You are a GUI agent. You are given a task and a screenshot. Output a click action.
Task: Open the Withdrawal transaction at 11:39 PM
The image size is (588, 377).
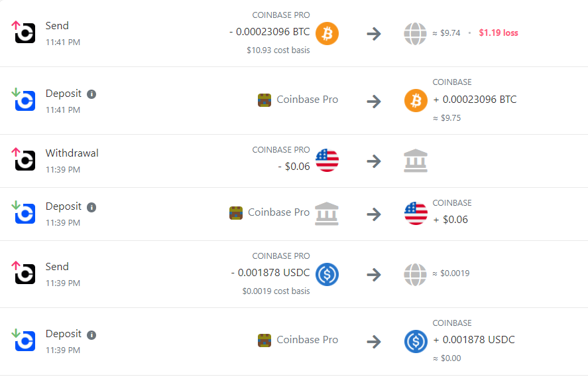[x=294, y=161]
